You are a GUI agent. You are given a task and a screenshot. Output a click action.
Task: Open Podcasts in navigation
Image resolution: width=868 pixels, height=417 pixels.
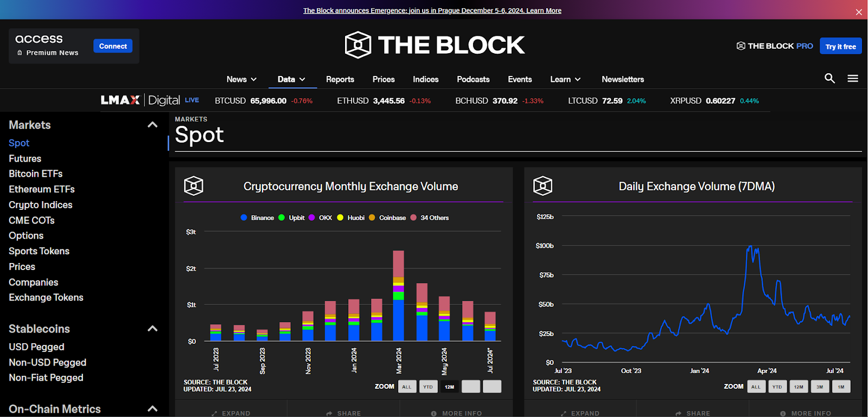[473, 79]
